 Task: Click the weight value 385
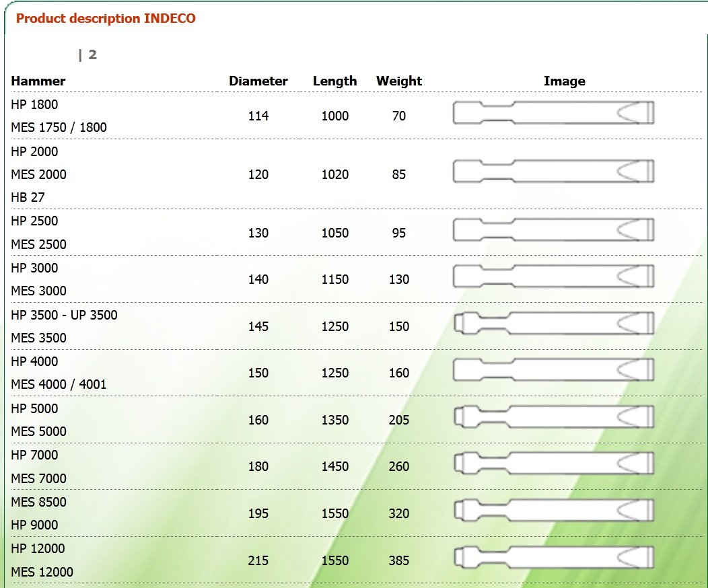click(399, 560)
